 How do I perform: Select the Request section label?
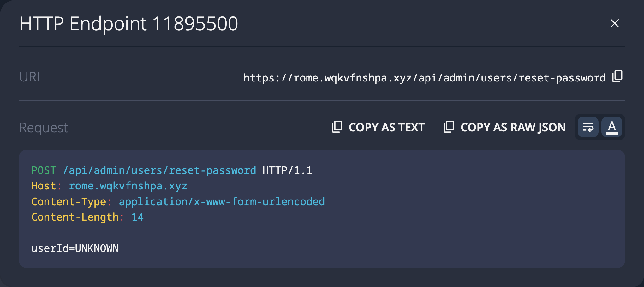click(43, 127)
